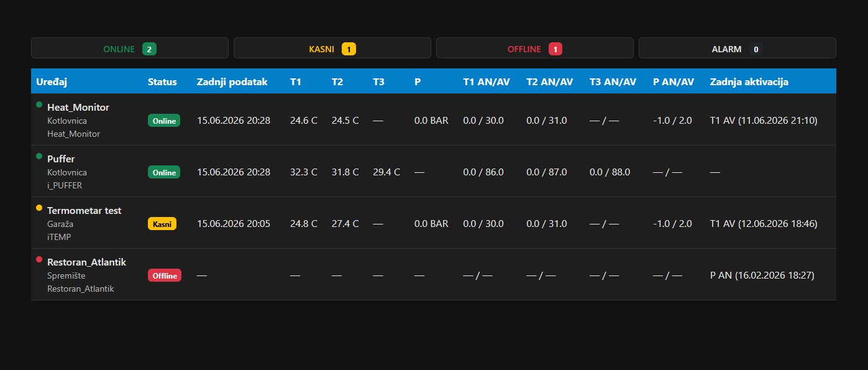Screen dimensions: 868x370
Task: Click the green status dot beside Puffer
Action: (x=39, y=156)
